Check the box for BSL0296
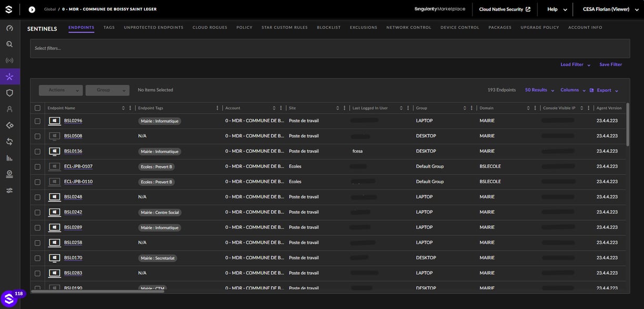 coord(37,121)
